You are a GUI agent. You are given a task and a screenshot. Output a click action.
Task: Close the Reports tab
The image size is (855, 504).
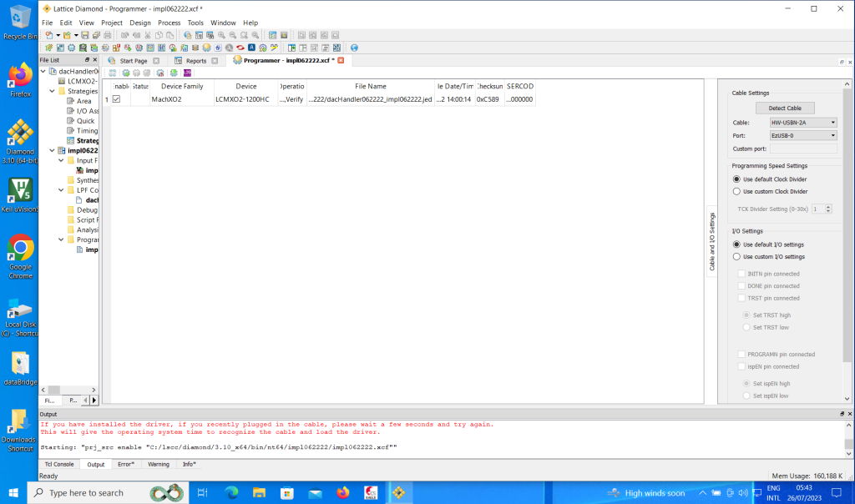[x=215, y=60]
